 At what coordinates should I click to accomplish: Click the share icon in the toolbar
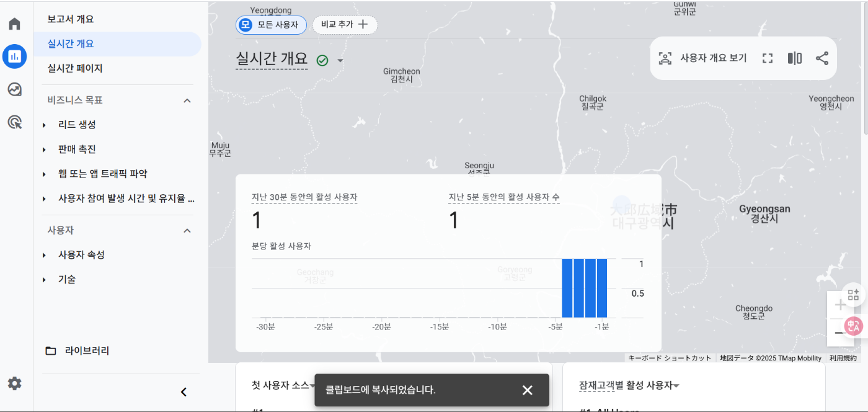822,58
